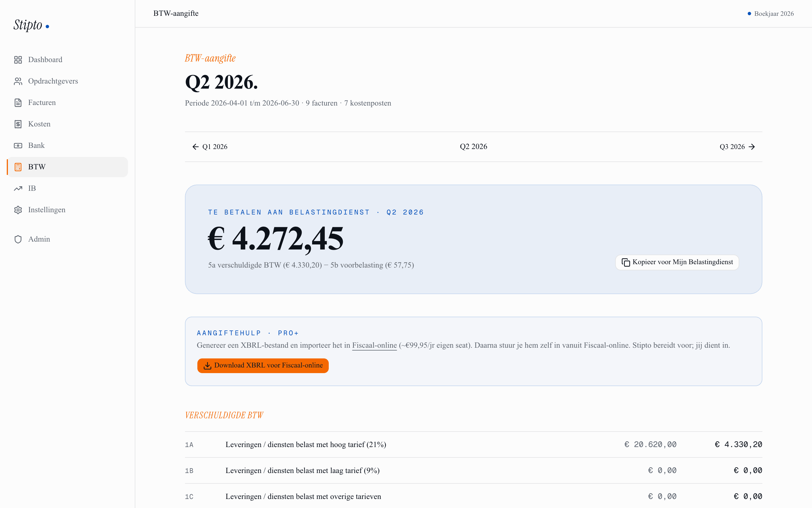
Task: Click the right arrow after Q3 2026
Action: coord(752,147)
